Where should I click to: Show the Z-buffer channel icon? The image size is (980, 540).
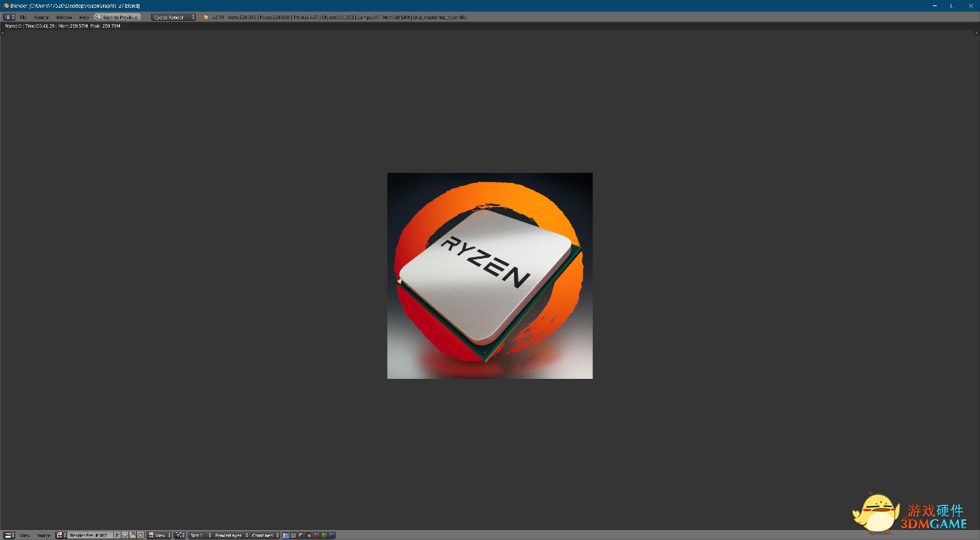[x=309, y=535]
